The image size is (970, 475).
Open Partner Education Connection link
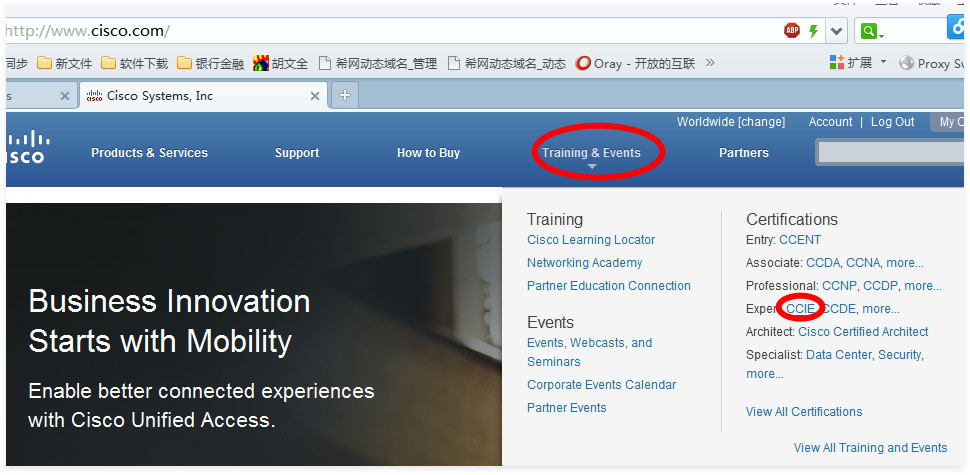click(609, 286)
